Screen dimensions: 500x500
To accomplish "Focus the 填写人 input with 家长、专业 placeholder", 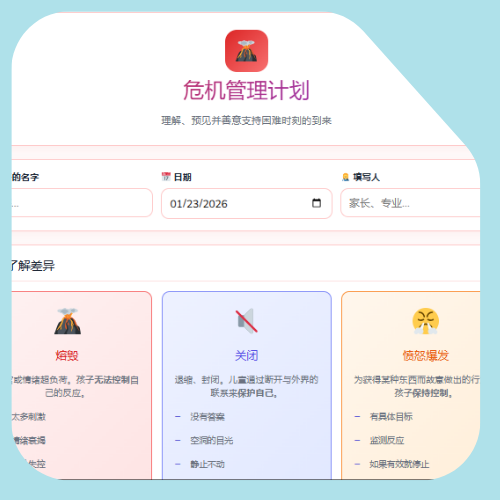I will point(410,203).
